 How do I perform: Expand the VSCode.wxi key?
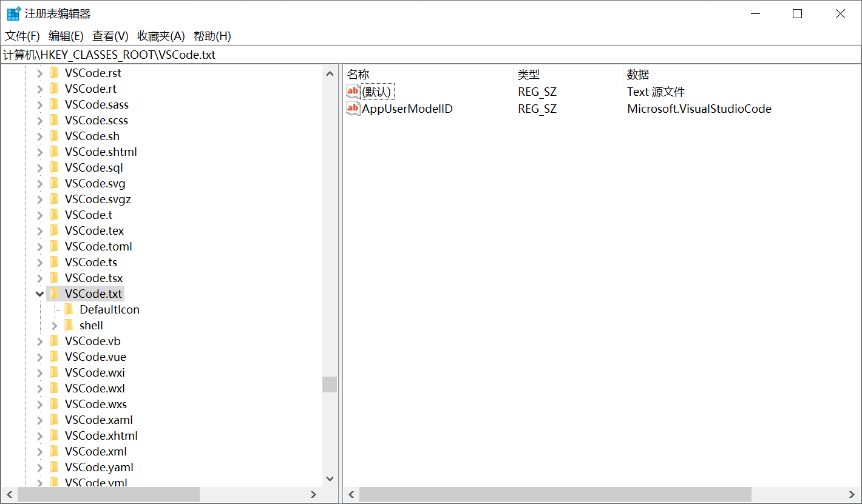(x=40, y=372)
